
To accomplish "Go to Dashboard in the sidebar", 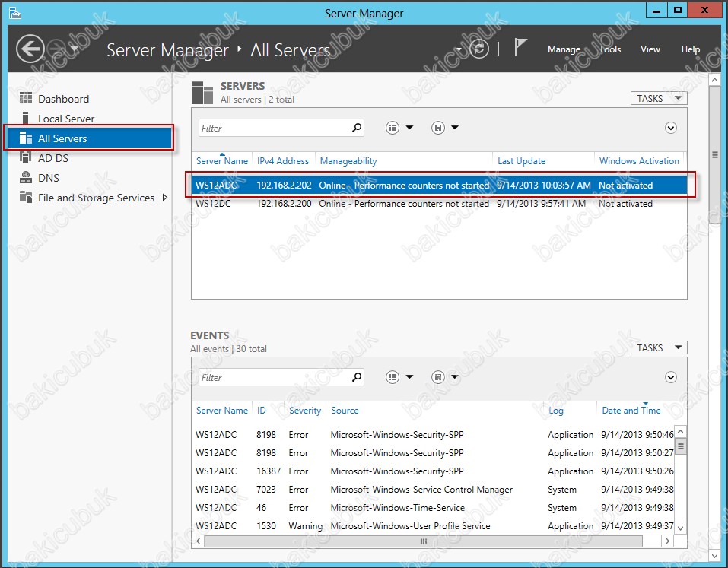I will tap(88, 99).
